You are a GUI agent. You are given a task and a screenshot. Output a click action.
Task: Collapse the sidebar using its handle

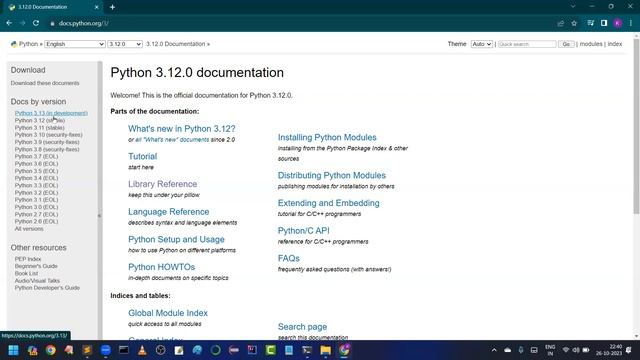point(99,216)
